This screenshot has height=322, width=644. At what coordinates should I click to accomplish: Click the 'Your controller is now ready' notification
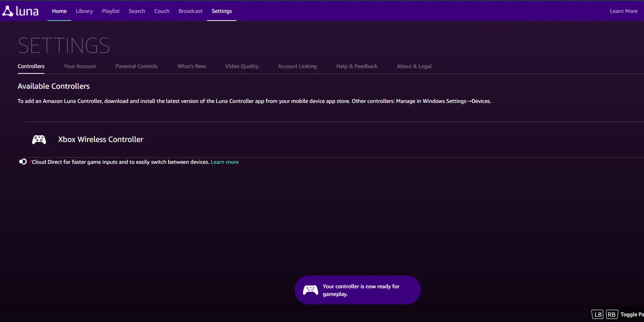(358, 290)
